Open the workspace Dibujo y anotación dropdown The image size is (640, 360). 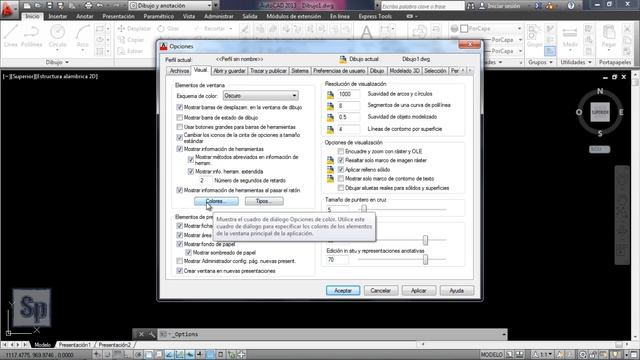(x=171, y=6)
